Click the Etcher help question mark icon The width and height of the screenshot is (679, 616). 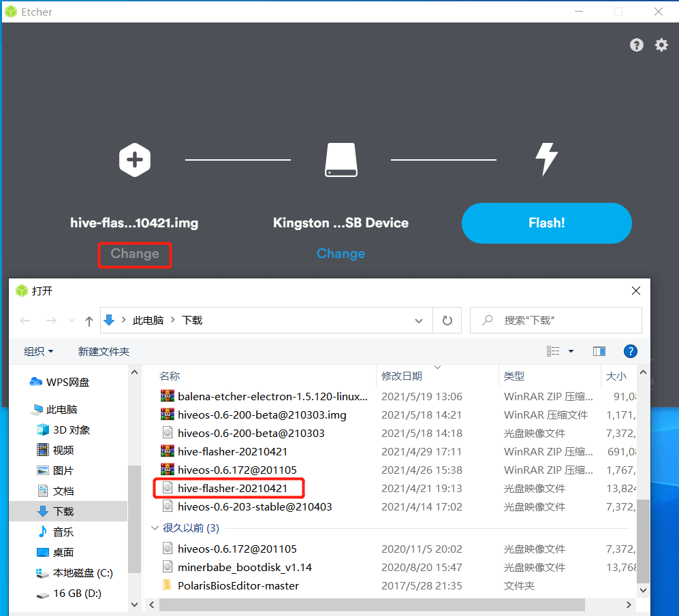[637, 45]
